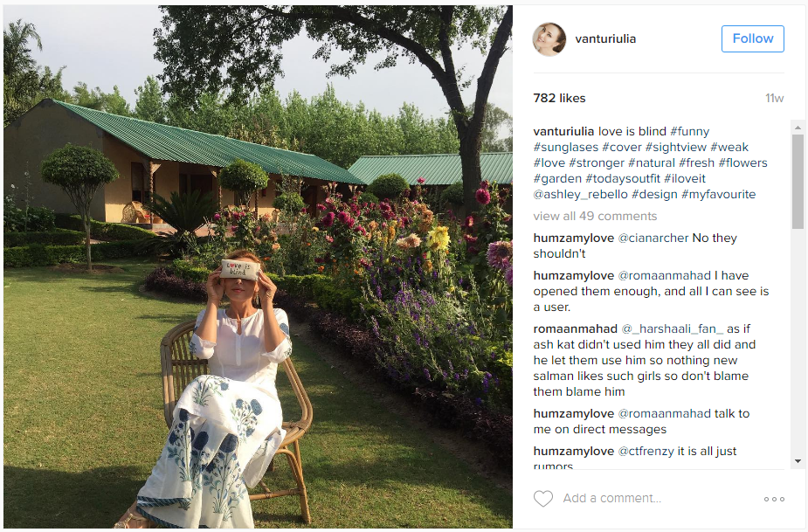
Task: Open vanturiulia username in the post header
Action: [x=605, y=38]
